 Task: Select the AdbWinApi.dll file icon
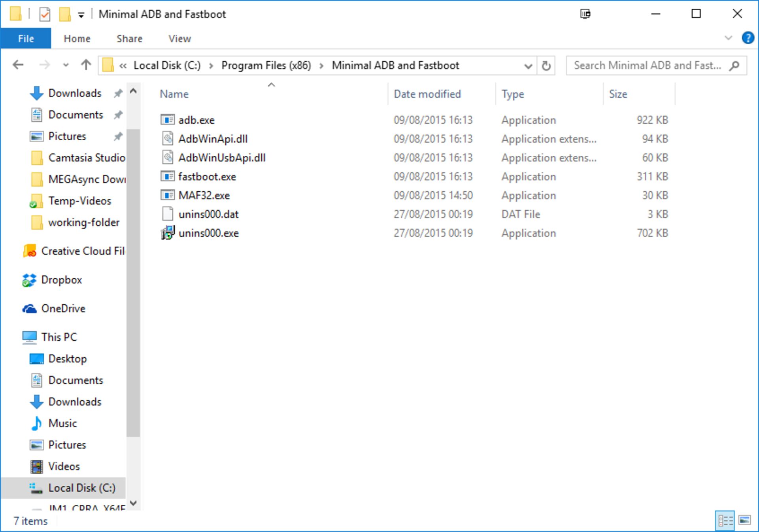tap(168, 139)
